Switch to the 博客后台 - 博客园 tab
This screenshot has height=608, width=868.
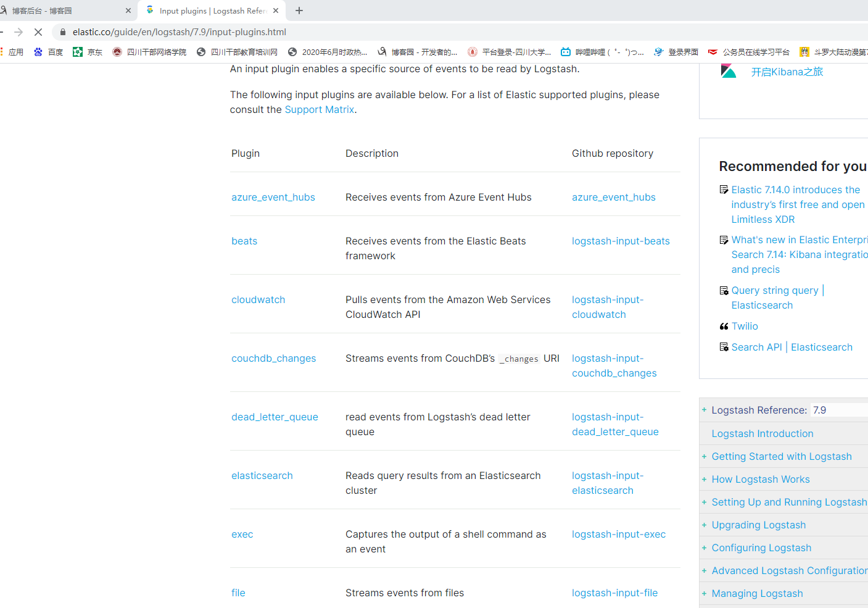point(65,10)
